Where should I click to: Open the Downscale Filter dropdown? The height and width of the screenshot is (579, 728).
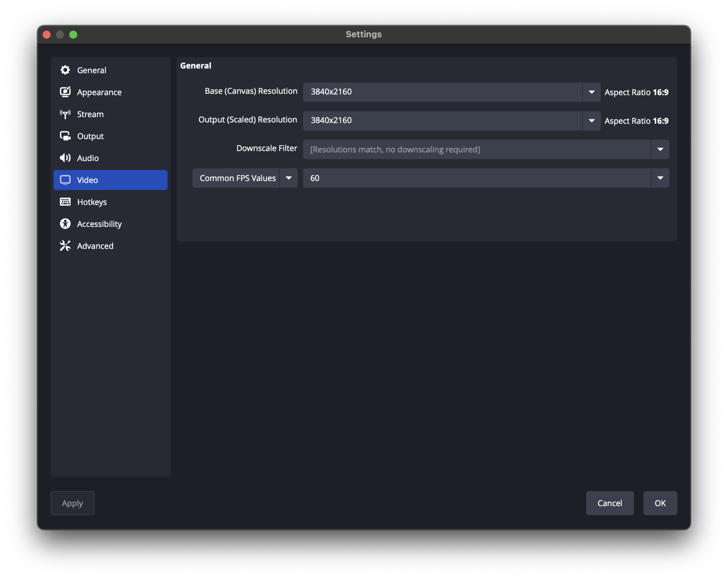660,149
